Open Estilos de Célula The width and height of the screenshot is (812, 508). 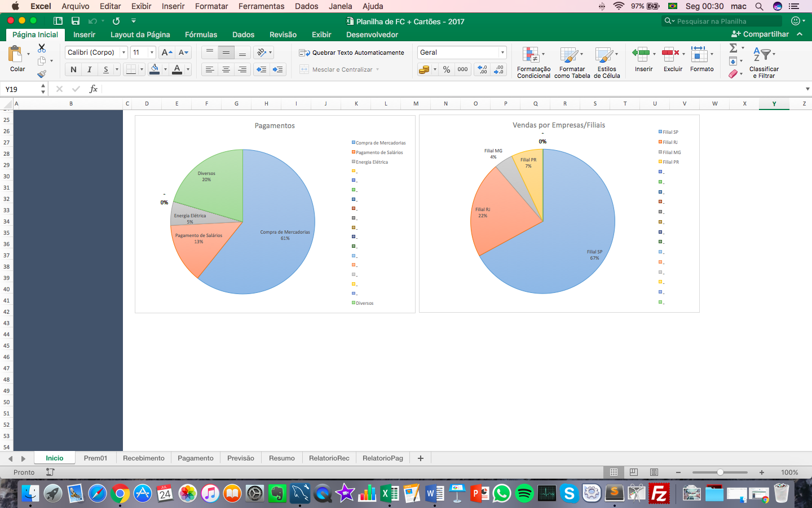[x=607, y=62]
